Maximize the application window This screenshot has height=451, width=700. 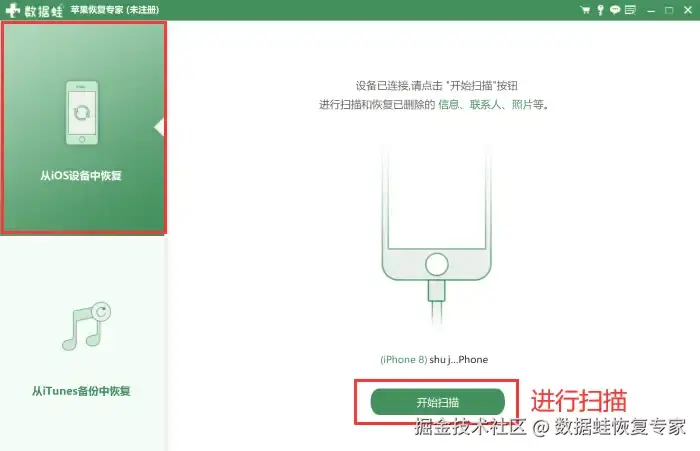click(669, 10)
